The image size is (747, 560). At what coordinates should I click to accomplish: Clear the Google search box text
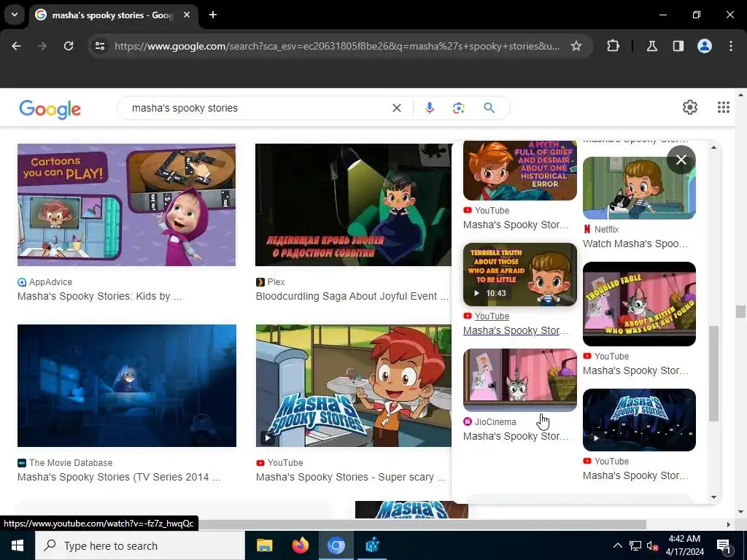click(396, 108)
